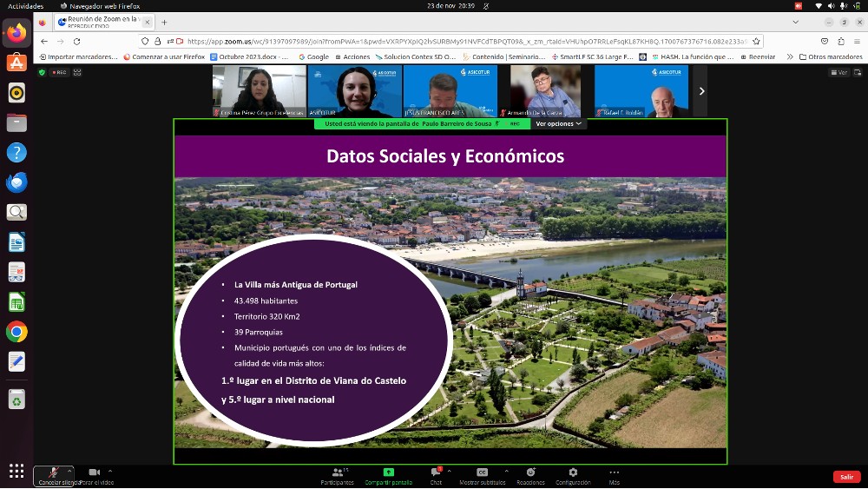Open the Chat panel

(x=436, y=472)
